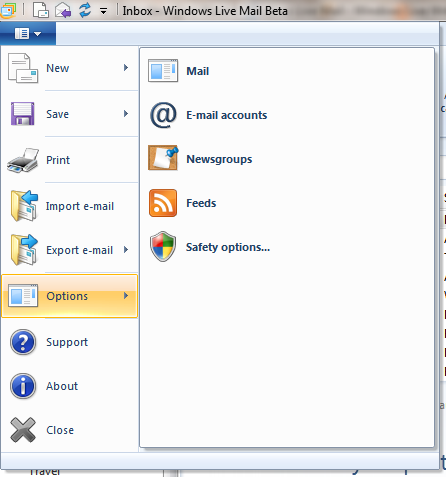Screen dimensions: 446x477
Task: Open the quick access toolbar customize dropdown
Action: [104, 11]
